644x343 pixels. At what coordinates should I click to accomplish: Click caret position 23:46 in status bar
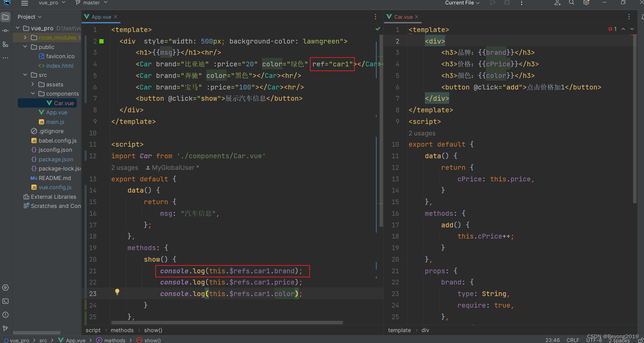click(553, 340)
